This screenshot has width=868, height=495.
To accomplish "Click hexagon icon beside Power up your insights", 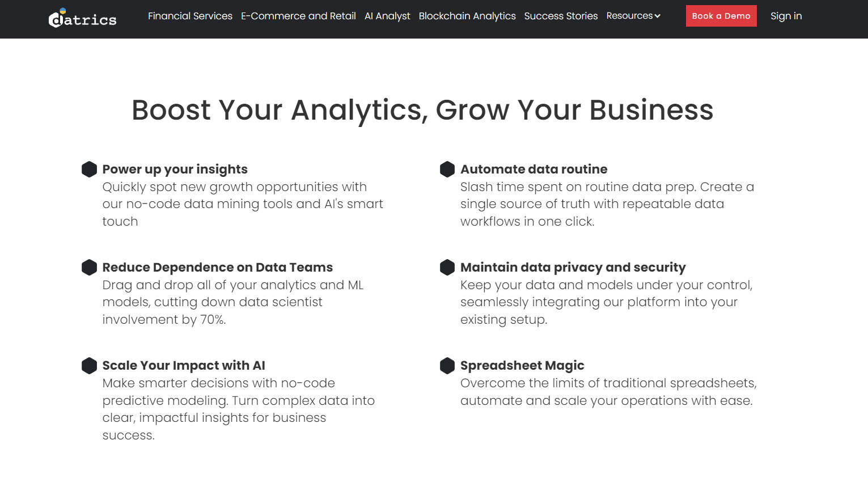I will click(x=89, y=169).
